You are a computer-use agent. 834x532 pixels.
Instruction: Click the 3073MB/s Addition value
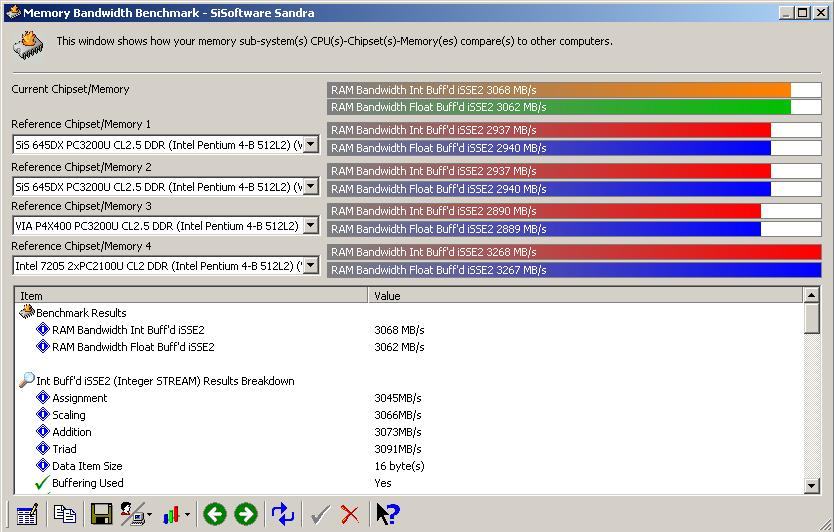tap(397, 432)
